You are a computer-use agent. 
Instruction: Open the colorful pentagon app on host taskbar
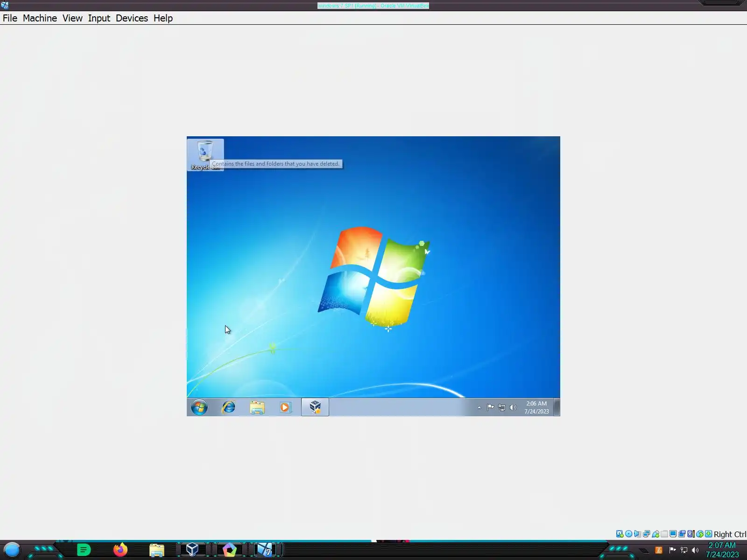229,550
